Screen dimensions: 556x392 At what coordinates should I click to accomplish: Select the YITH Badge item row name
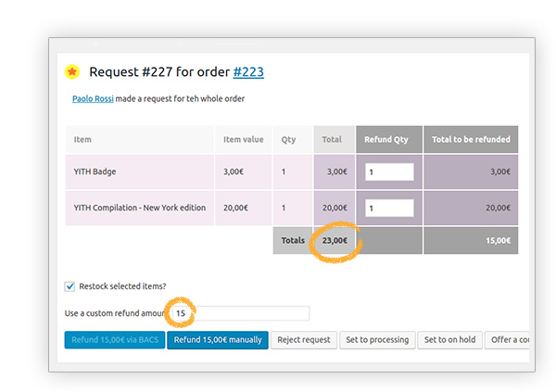pyautogui.click(x=95, y=171)
